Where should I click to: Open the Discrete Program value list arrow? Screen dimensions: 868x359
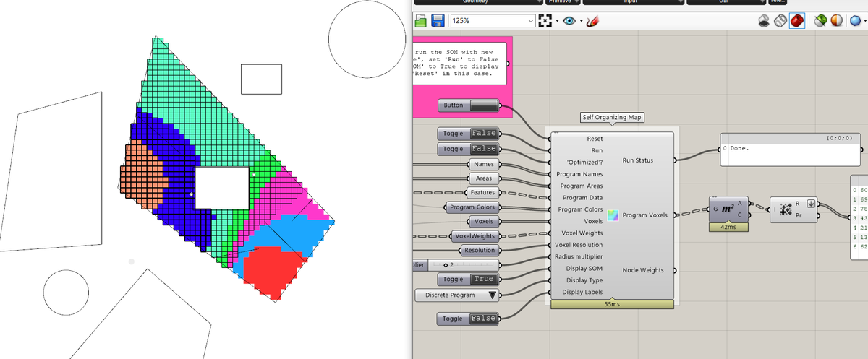coord(493,295)
